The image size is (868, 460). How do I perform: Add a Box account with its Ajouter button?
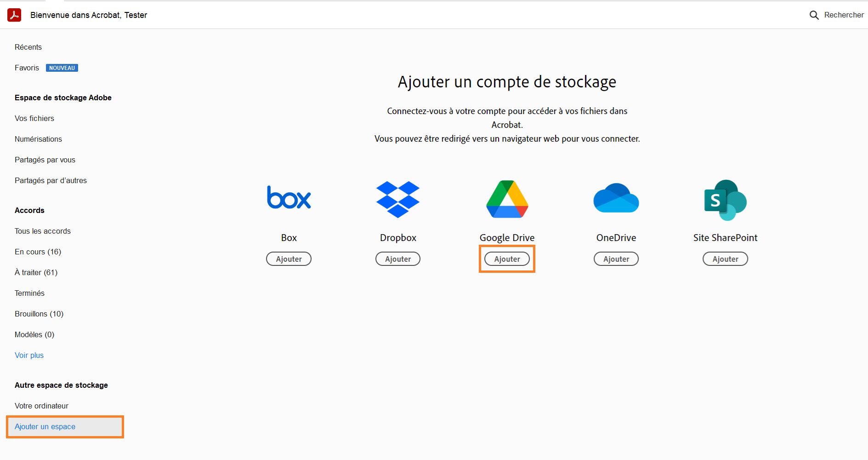tap(289, 259)
